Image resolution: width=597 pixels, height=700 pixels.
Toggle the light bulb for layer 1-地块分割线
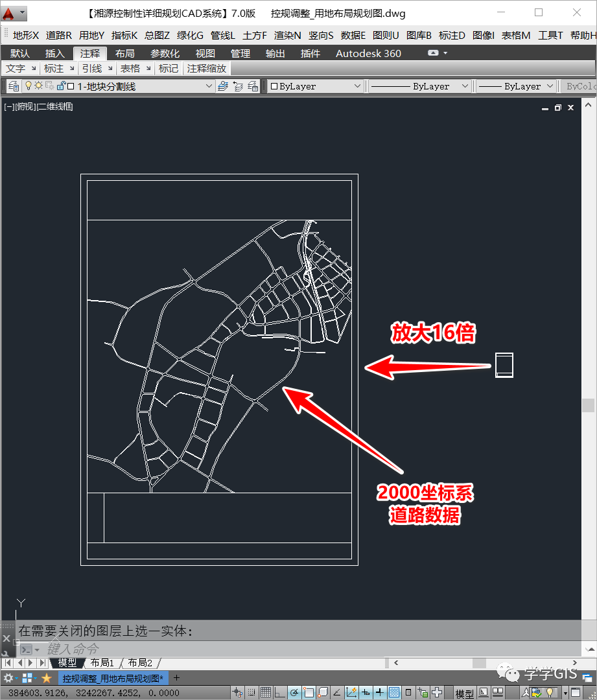29,86
